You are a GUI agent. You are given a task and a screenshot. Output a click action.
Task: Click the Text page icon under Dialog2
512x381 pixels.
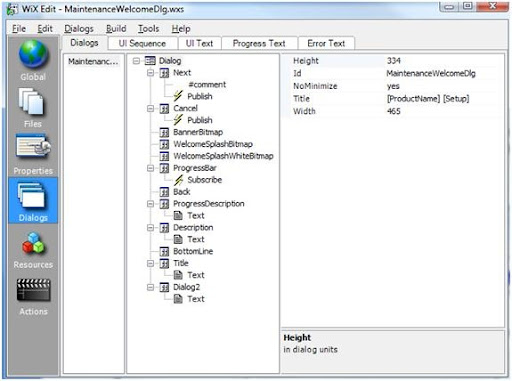(x=178, y=299)
